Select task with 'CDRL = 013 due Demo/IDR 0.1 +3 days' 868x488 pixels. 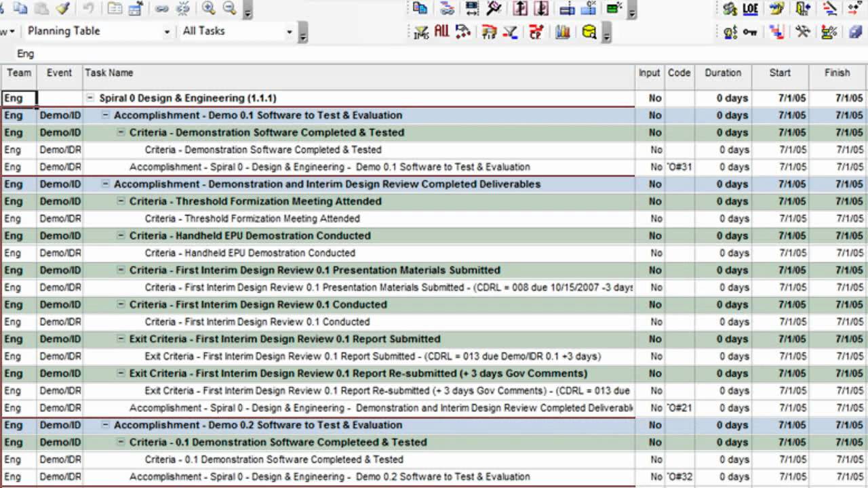[x=434, y=357]
